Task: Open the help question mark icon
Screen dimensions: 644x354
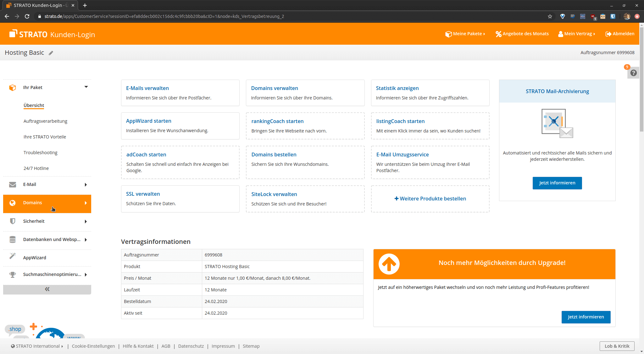Action: coord(633,73)
